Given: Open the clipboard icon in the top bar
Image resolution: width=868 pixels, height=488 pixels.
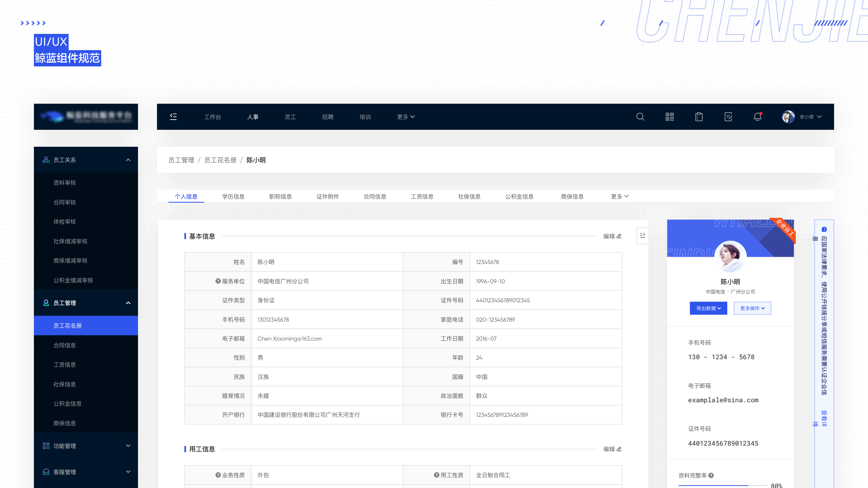Looking at the screenshot, I should coord(699,117).
